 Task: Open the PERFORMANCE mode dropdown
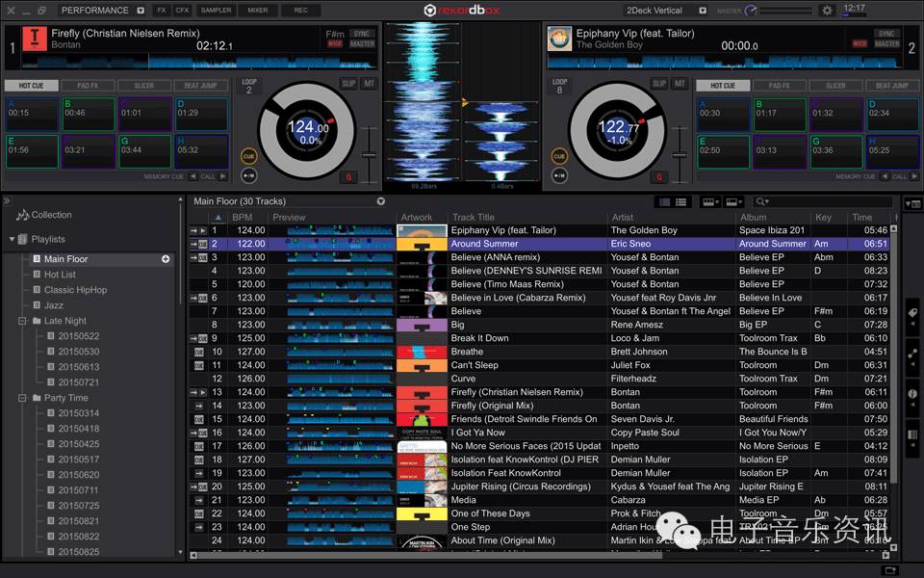point(140,11)
